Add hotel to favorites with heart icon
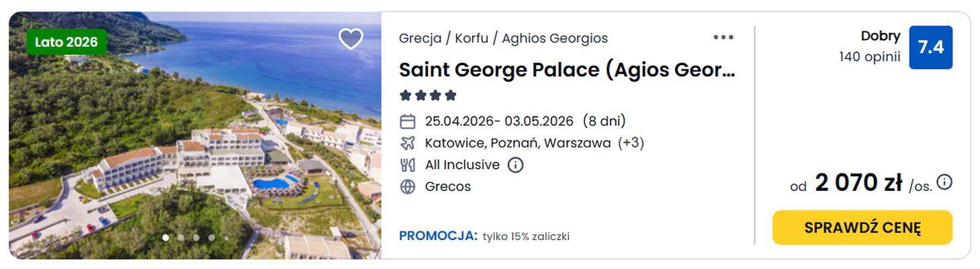The width and height of the screenshot is (980, 269). click(351, 39)
